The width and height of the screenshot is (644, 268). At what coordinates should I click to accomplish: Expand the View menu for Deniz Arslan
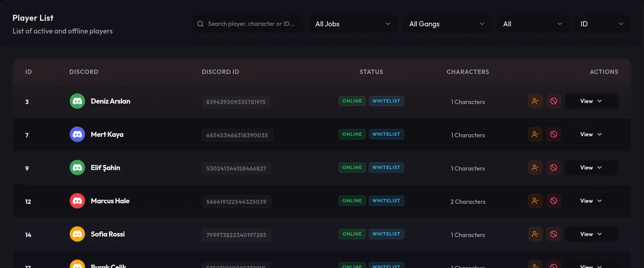pos(591,101)
